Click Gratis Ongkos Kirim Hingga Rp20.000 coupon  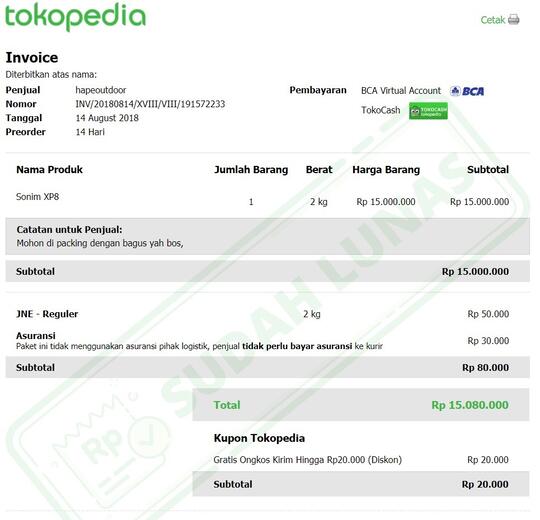coord(308,460)
